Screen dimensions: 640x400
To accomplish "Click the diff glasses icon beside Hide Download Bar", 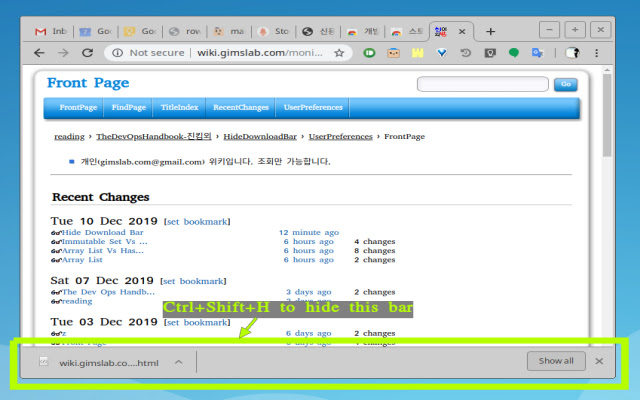I will click(x=56, y=233).
